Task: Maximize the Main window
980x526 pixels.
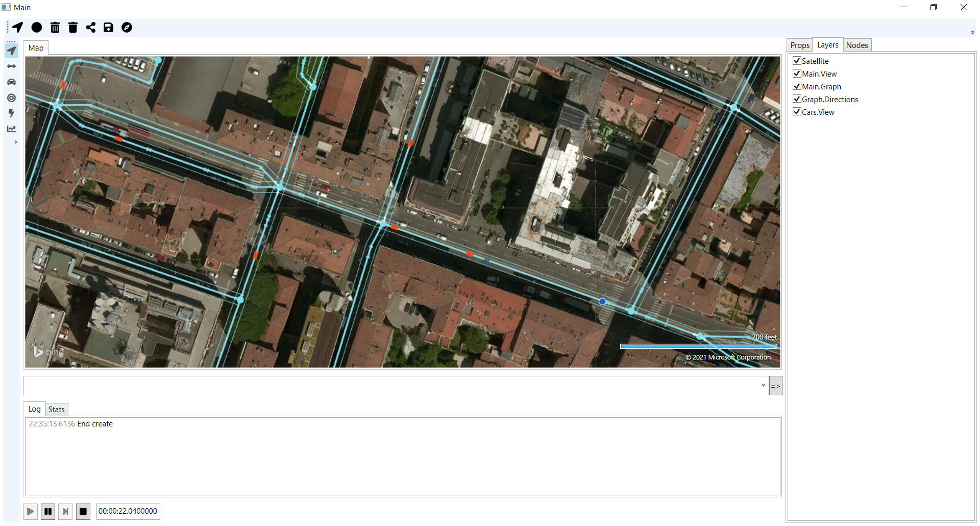Action: coord(934,7)
